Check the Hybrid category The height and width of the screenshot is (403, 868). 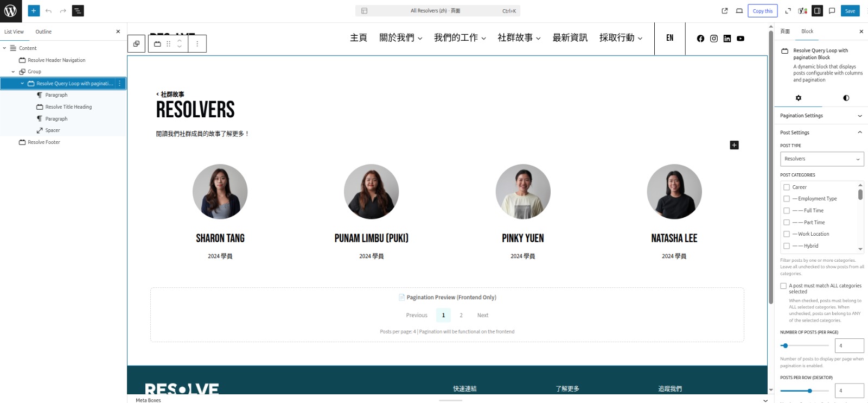(x=787, y=246)
